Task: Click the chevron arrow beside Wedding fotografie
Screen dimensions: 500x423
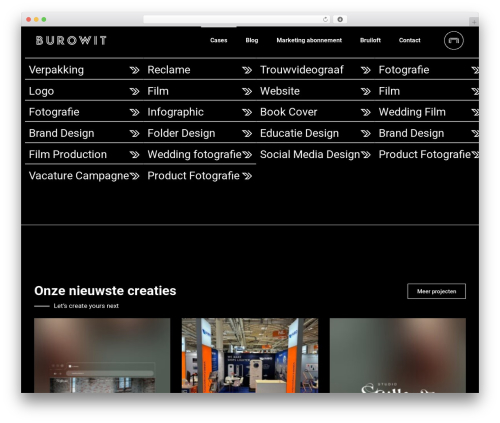Action: [x=247, y=155]
